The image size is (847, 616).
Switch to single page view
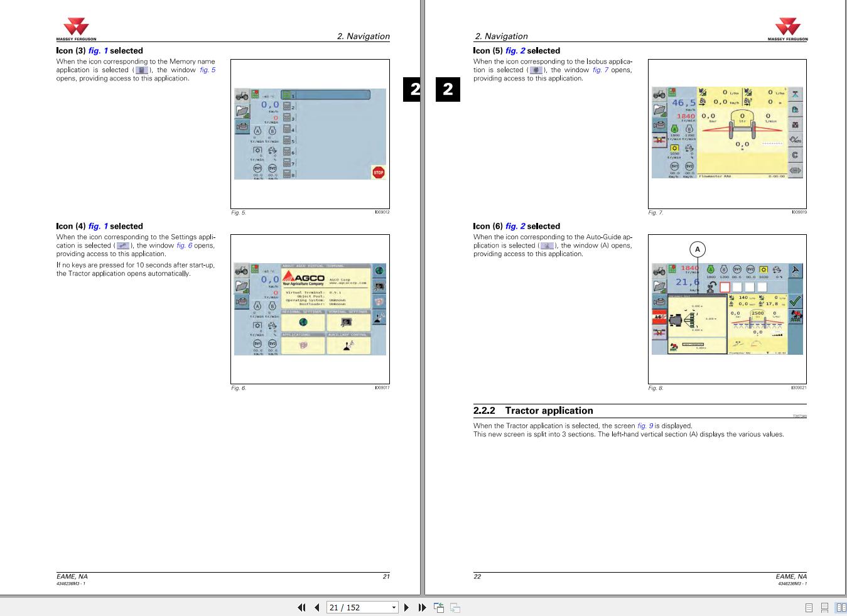click(809, 607)
